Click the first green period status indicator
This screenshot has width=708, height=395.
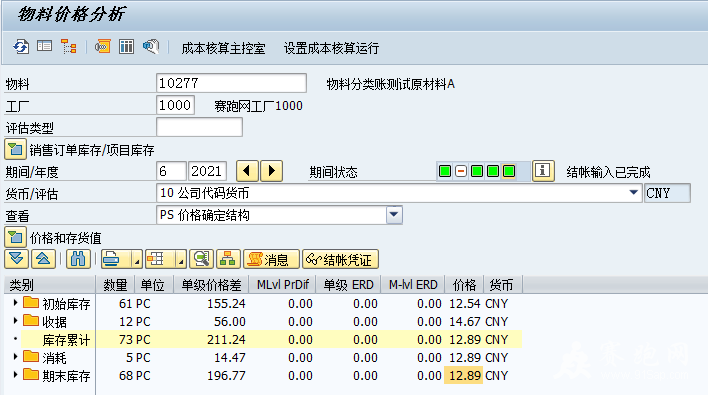(445, 172)
